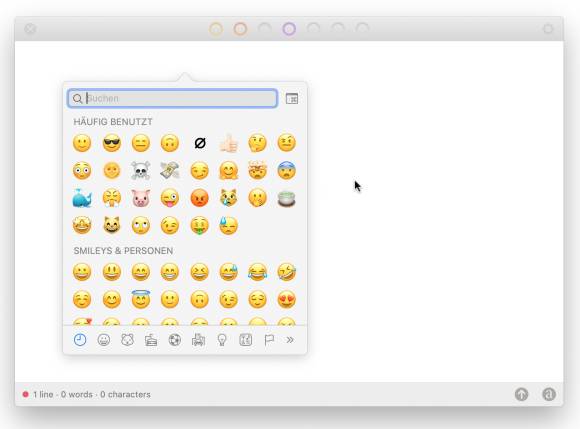Open the Animals & Nature bear tab
The width and height of the screenshot is (580, 429).
click(x=127, y=340)
